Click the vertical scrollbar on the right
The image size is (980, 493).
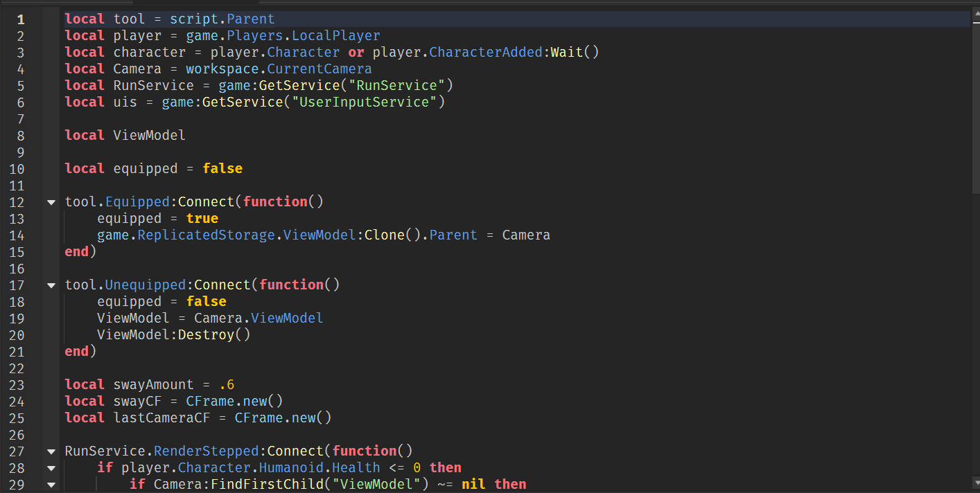click(975, 97)
